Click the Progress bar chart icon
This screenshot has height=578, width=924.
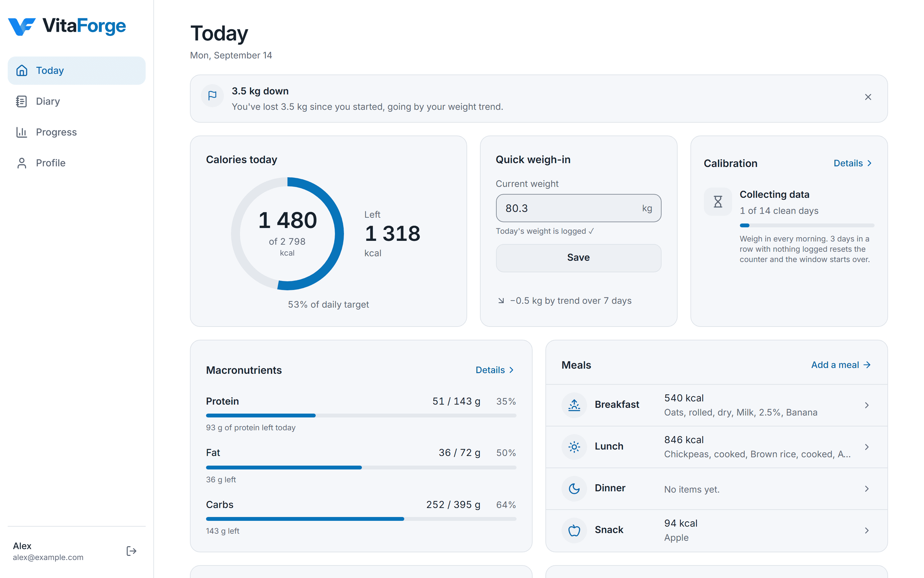(21, 132)
